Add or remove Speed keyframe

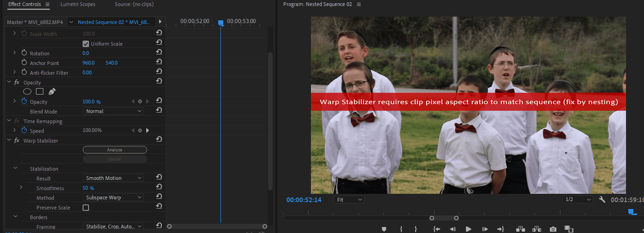pyautogui.click(x=140, y=131)
